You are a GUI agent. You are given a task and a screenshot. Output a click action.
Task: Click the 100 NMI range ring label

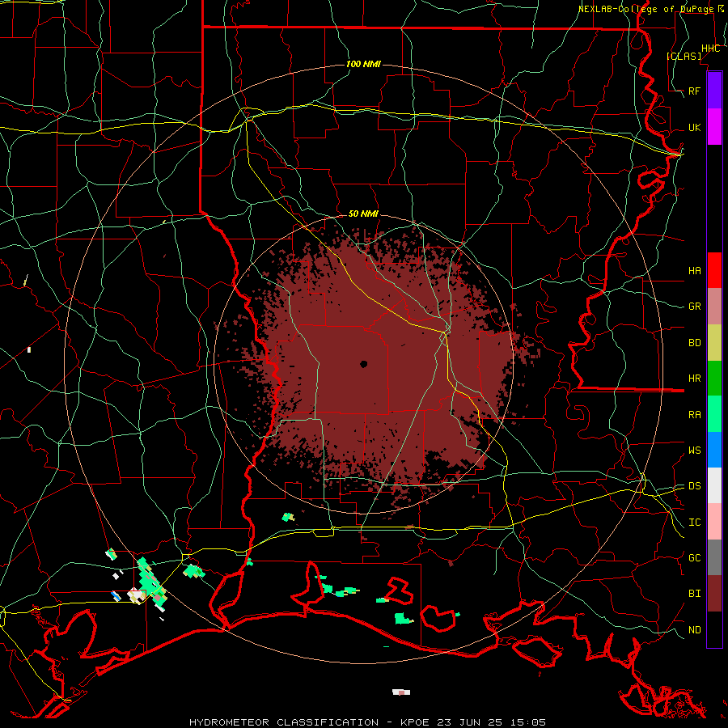click(363, 64)
